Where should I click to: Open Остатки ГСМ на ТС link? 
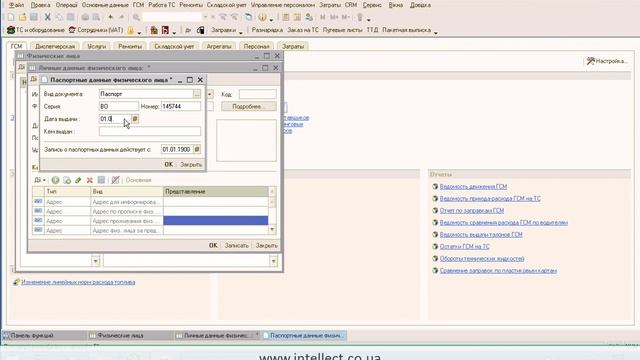click(x=464, y=247)
